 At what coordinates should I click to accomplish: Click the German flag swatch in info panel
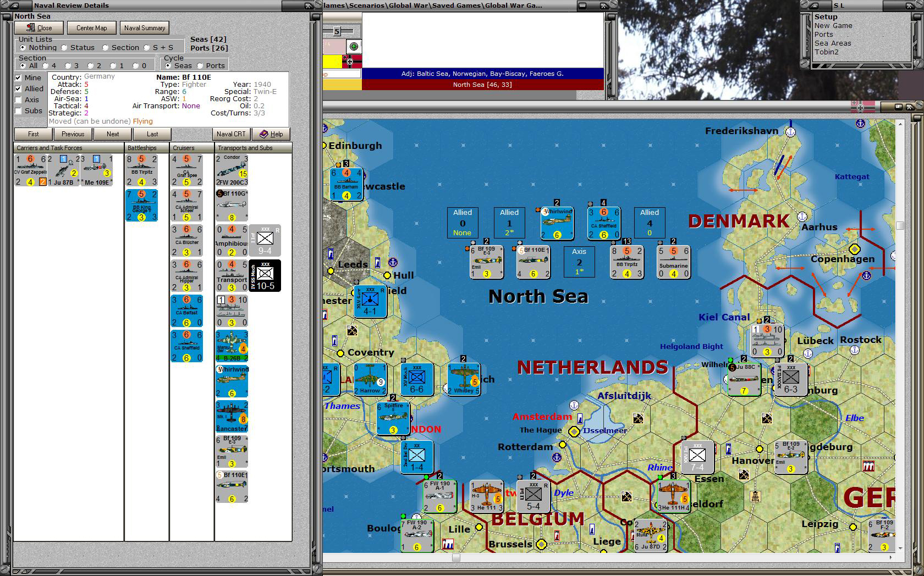point(352,61)
